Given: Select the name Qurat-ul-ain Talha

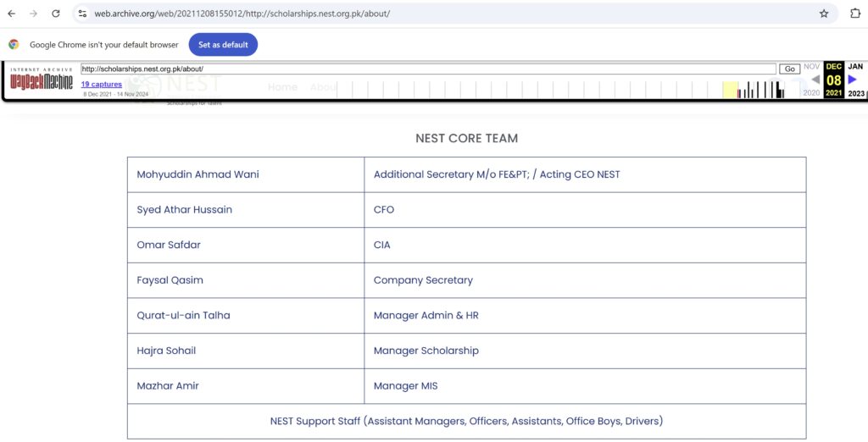Looking at the screenshot, I should tap(183, 315).
